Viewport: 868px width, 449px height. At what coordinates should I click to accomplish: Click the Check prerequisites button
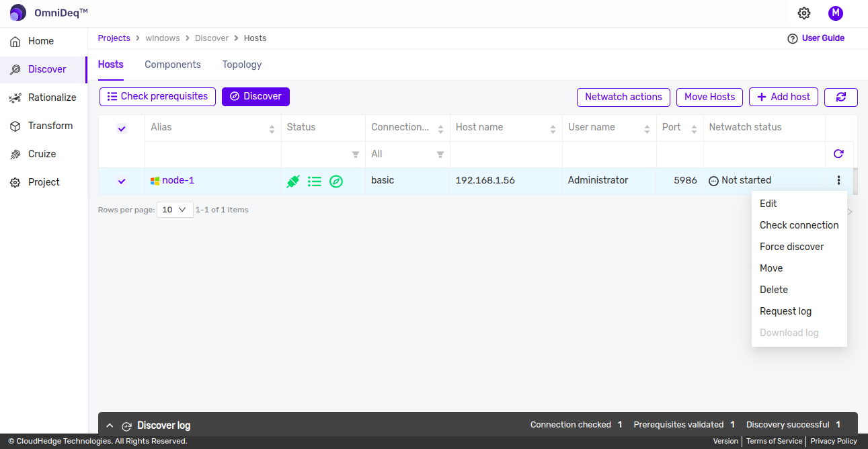pos(158,97)
